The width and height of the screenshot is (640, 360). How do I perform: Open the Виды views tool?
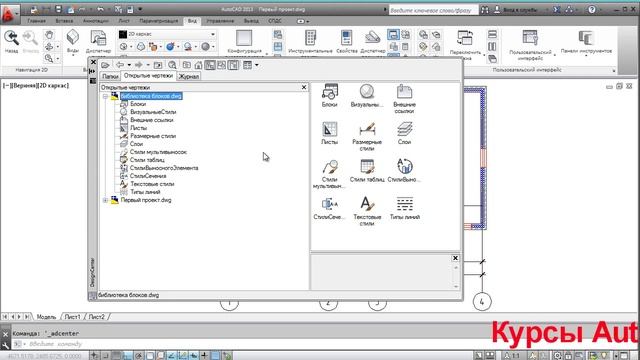[x=73, y=41]
